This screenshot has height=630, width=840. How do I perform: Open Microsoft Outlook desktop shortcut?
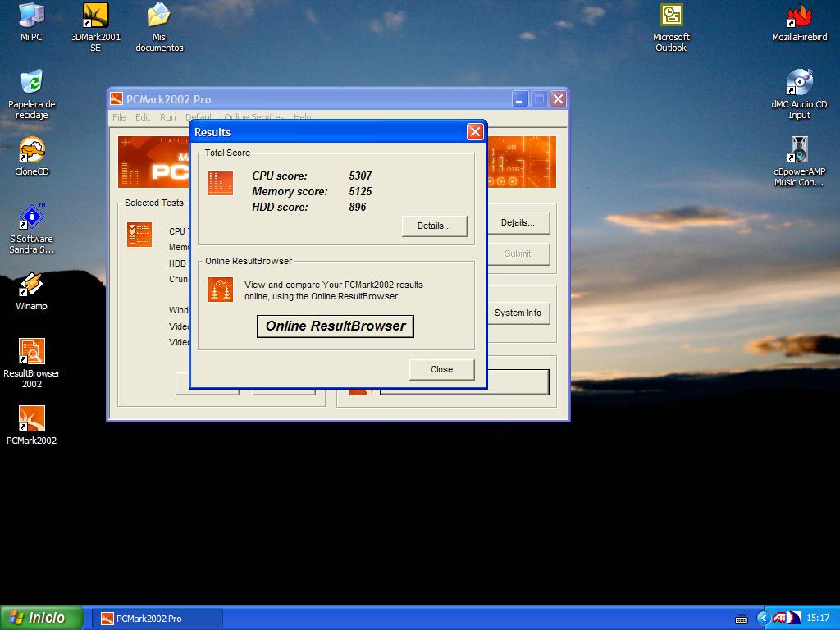click(x=671, y=16)
